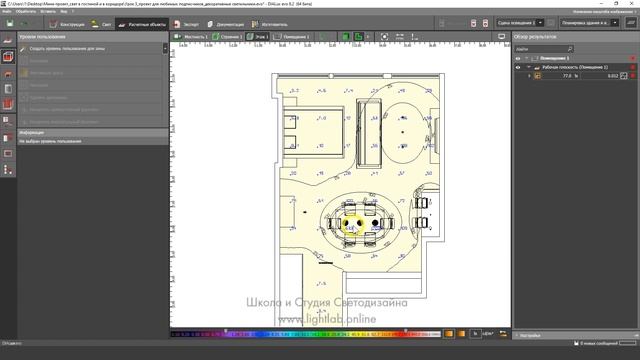The image size is (640, 360).
Task: Select the cd/m² unit button
Action: (488, 334)
